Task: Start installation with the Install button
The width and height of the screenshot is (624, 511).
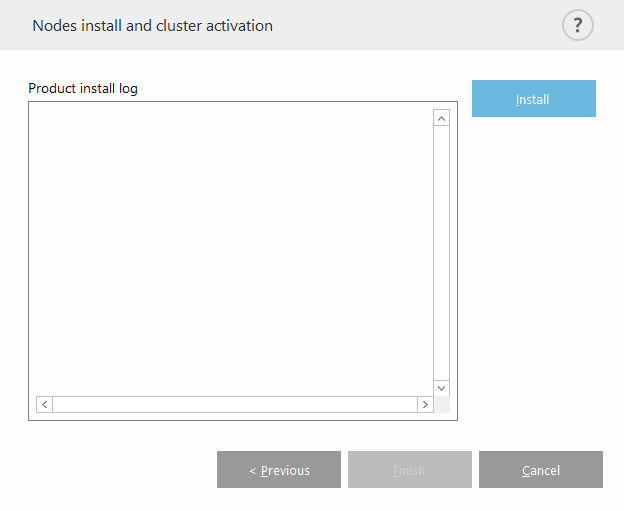Action: (x=533, y=99)
